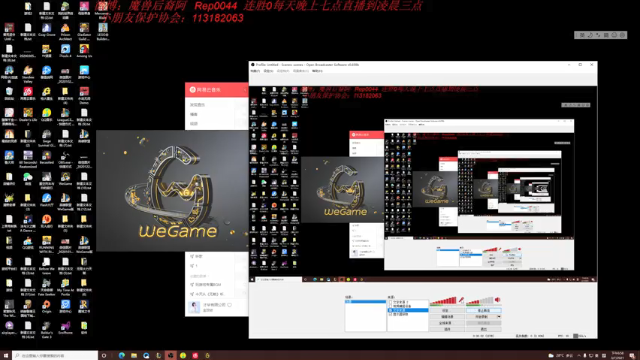Click the OBS icon on the taskbar

(x=170, y=355)
